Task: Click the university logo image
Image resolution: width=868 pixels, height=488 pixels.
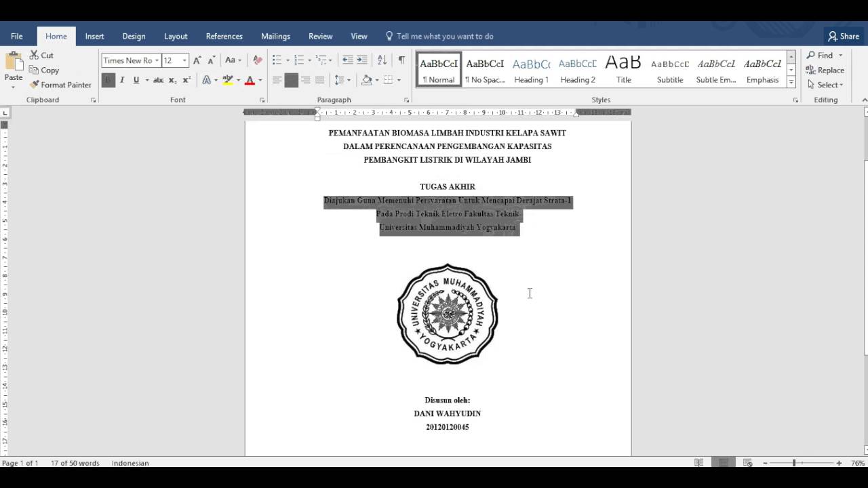Action: [x=448, y=314]
